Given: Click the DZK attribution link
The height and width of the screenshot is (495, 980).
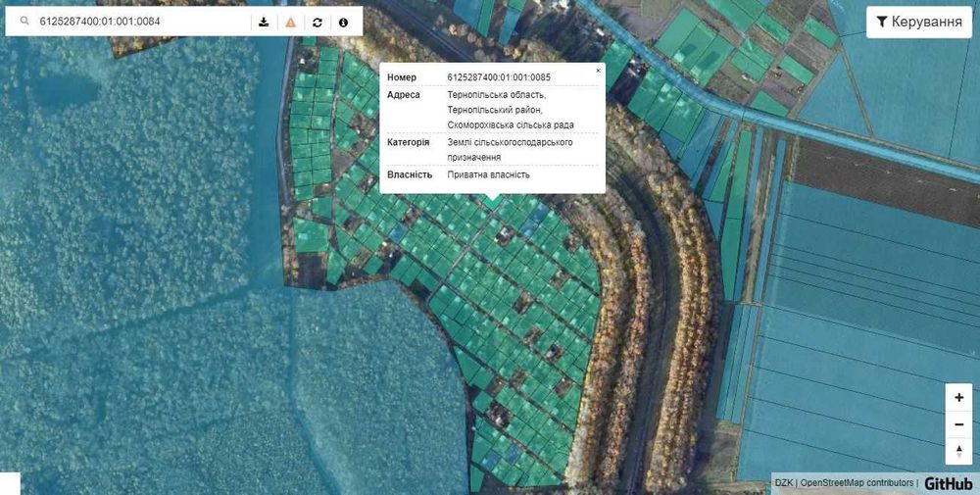Looking at the screenshot, I should coord(783,482).
